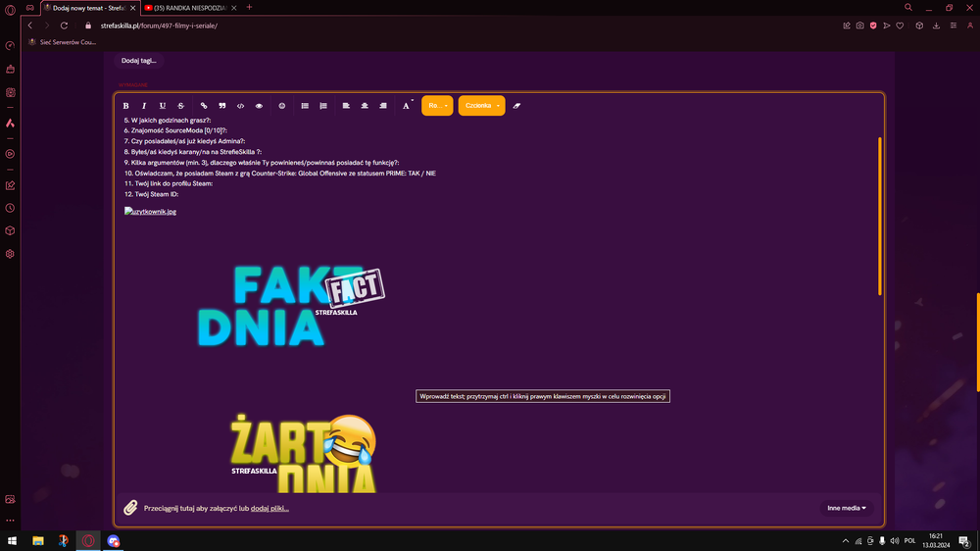Open the font size 'Ro...' dropdown
Image resolution: width=980 pixels, height=551 pixels.
point(437,106)
